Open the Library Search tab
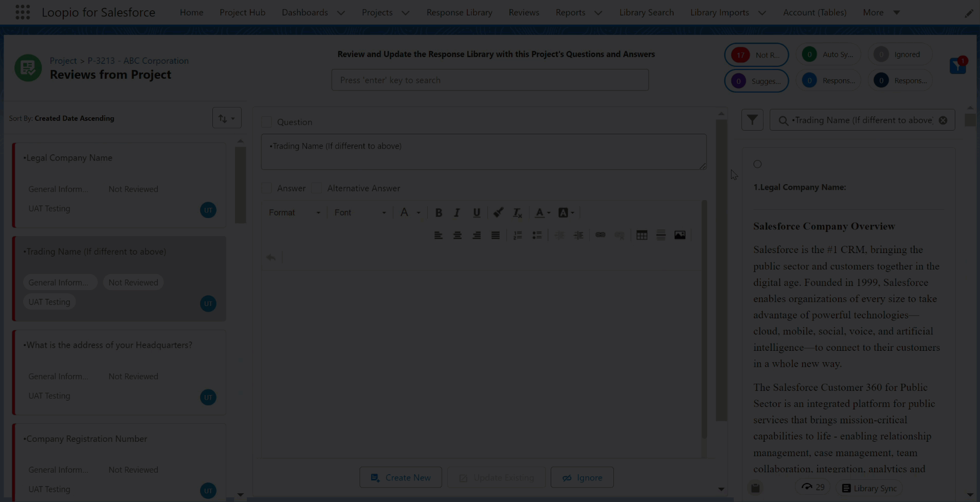Image resolution: width=980 pixels, height=502 pixels. [x=646, y=12]
